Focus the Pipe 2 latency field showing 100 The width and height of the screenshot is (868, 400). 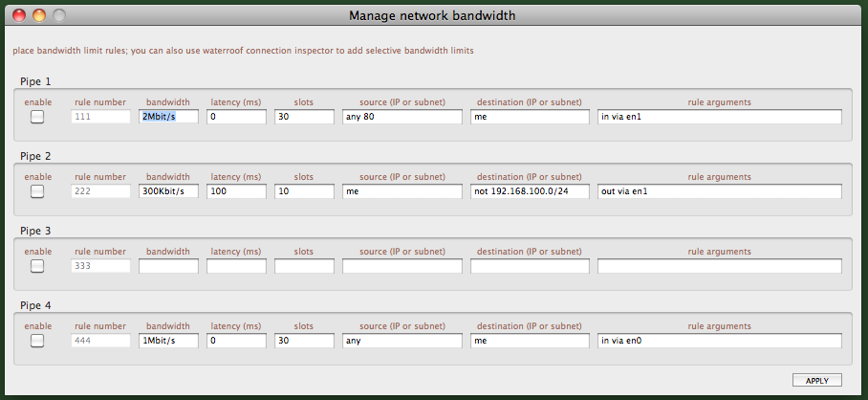pos(236,191)
